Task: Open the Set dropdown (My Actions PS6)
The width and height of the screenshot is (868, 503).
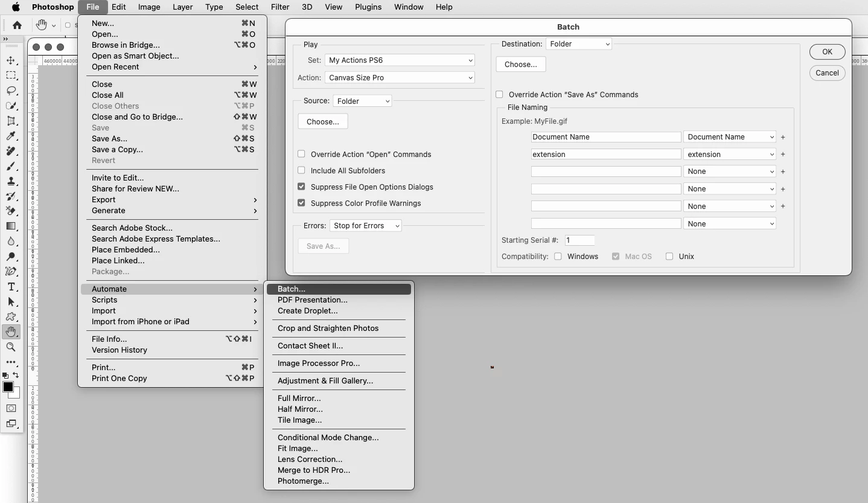Action: [400, 60]
